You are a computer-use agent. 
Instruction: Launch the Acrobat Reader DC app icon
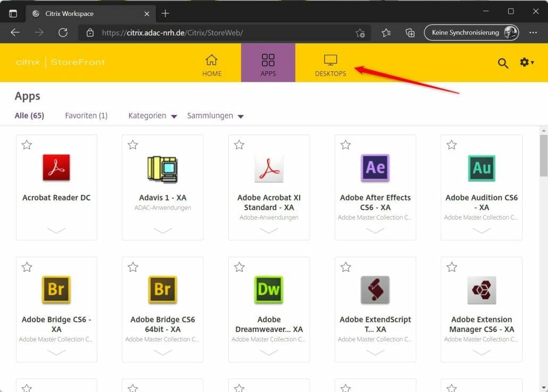56,168
